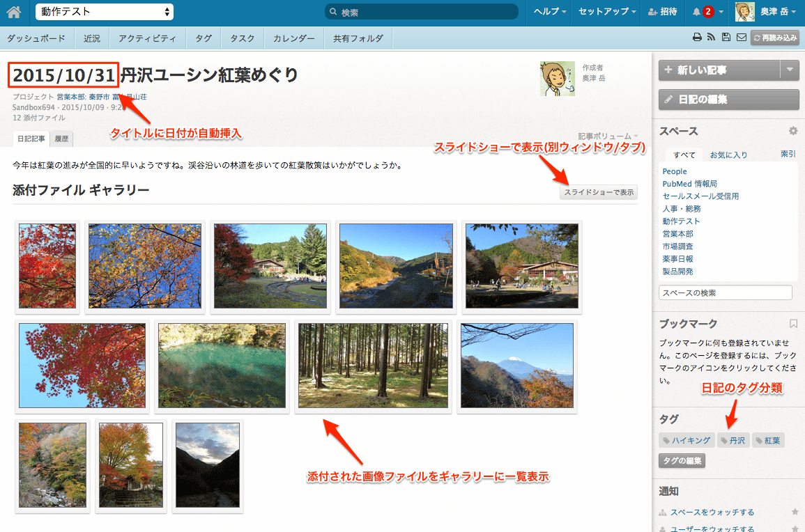Open the 製品開発 space
Viewport: 805px width, 532px height.
(677, 272)
